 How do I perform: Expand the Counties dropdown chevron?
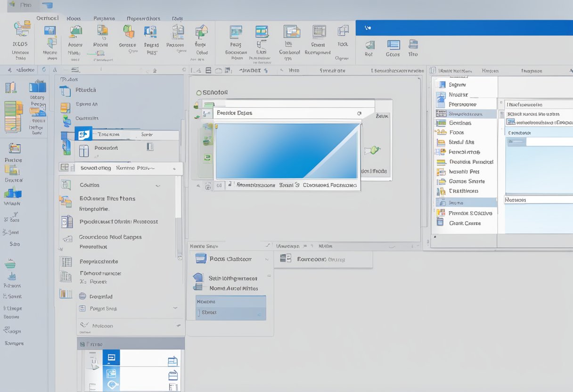[x=158, y=185]
